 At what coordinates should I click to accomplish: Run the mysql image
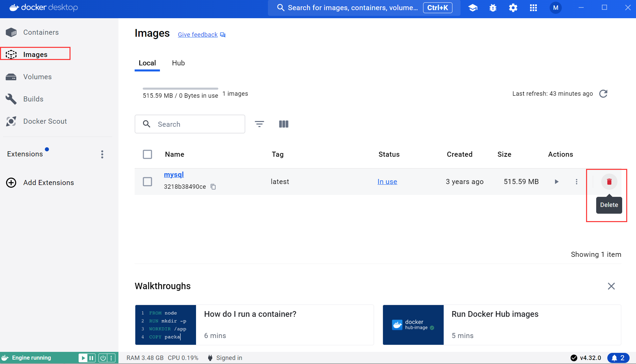[x=557, y=182]
